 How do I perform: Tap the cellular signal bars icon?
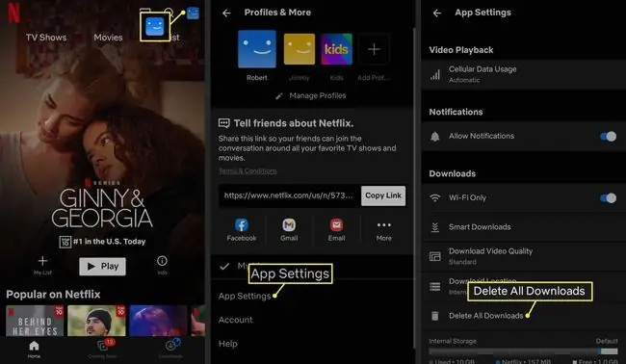[435, 75]
